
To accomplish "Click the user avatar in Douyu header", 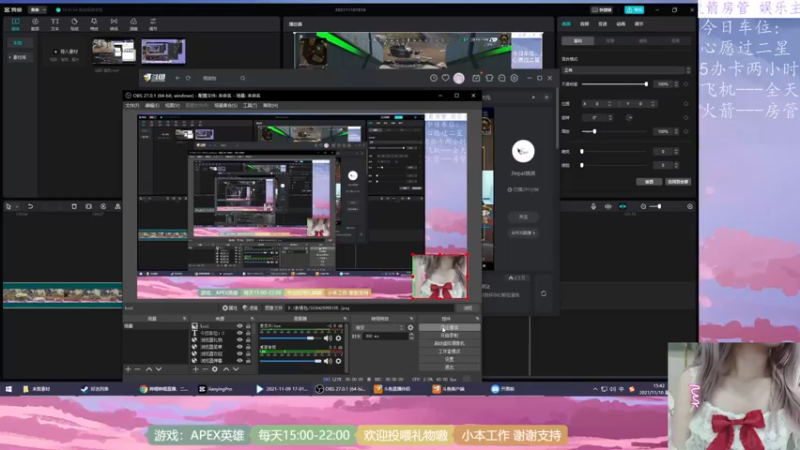I will (459, 78).
